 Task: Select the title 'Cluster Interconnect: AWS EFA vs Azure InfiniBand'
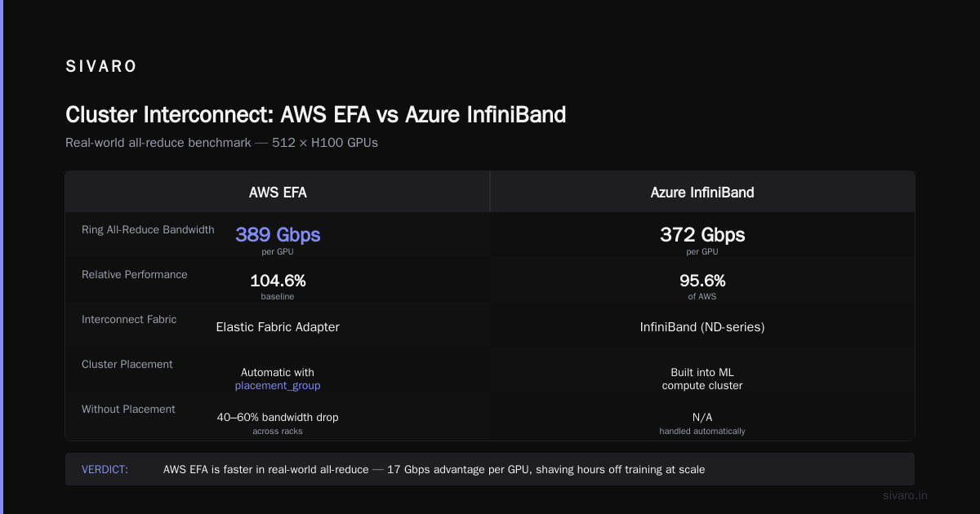coord(315,114)
